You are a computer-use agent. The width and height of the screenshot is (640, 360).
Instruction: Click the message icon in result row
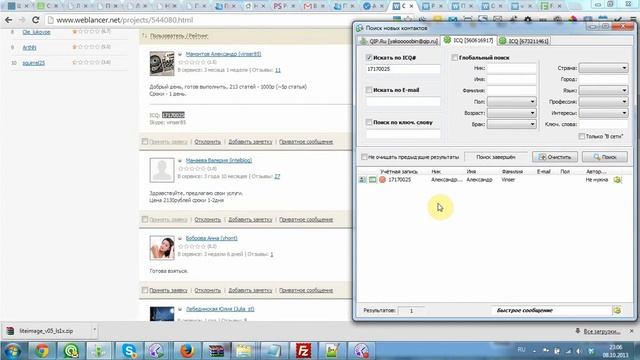[372, 180]
